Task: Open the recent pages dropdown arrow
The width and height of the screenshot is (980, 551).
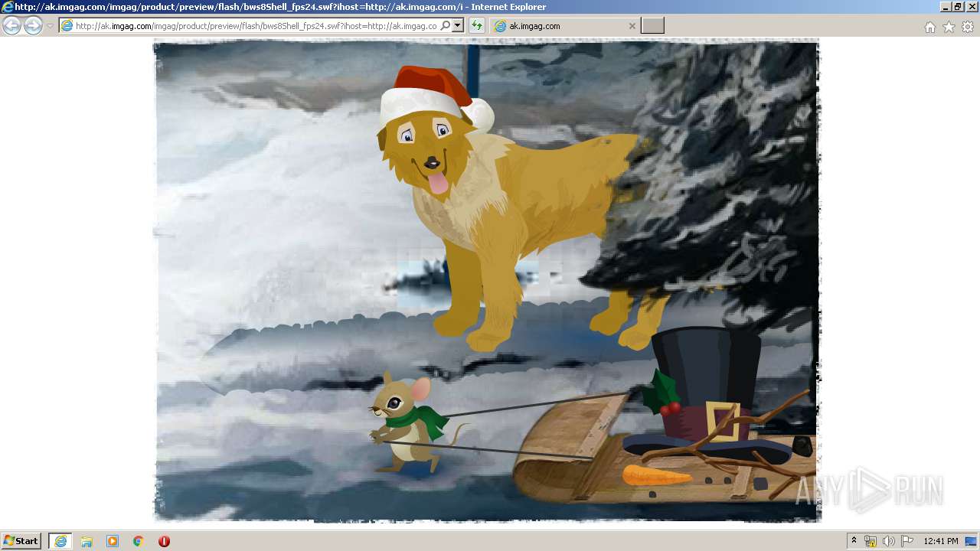Action: click(50, 26)
